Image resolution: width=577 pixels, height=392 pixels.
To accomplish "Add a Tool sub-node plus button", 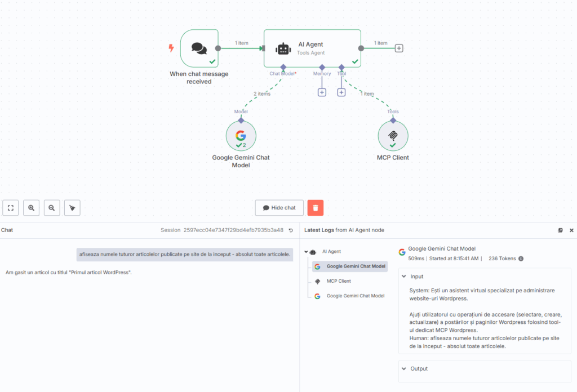I will pos(341,92).
